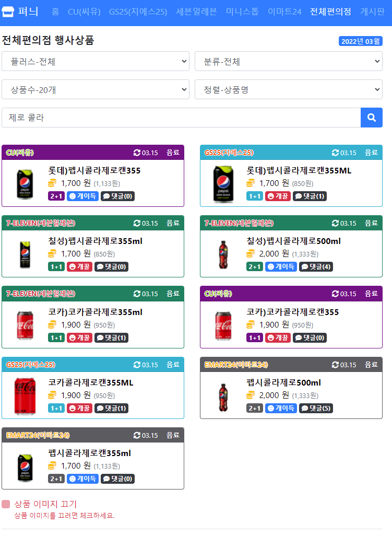Open the 게시판 menu
Screen dimensions: 392x536
(372, 11)
